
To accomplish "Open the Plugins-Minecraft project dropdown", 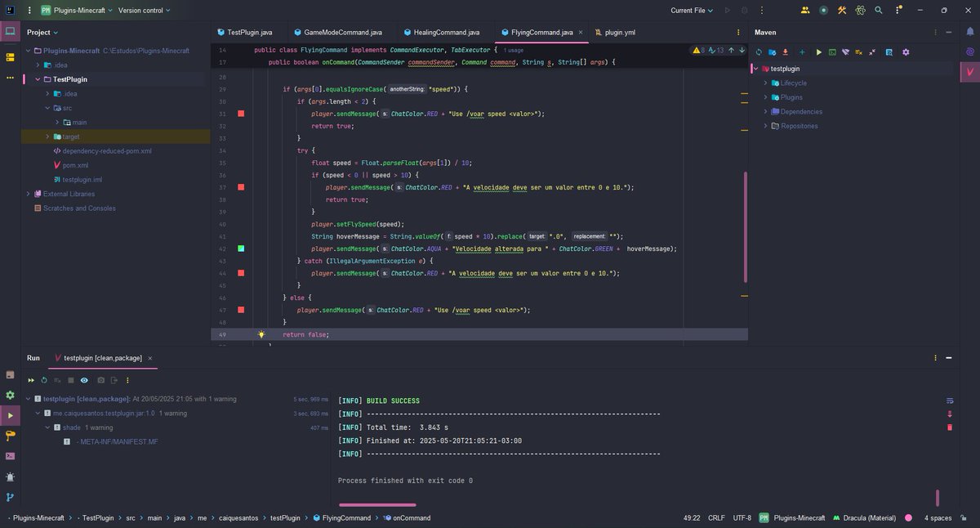I will tap(75, 11).
